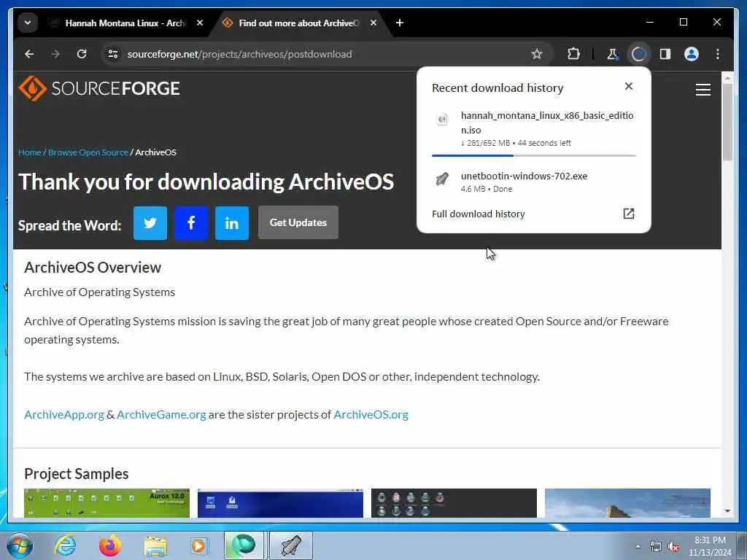Close the Hannah Montana Linux tab
Image resolution: width=747 pixels, height=560 pixels.
[x=200, y=23]
